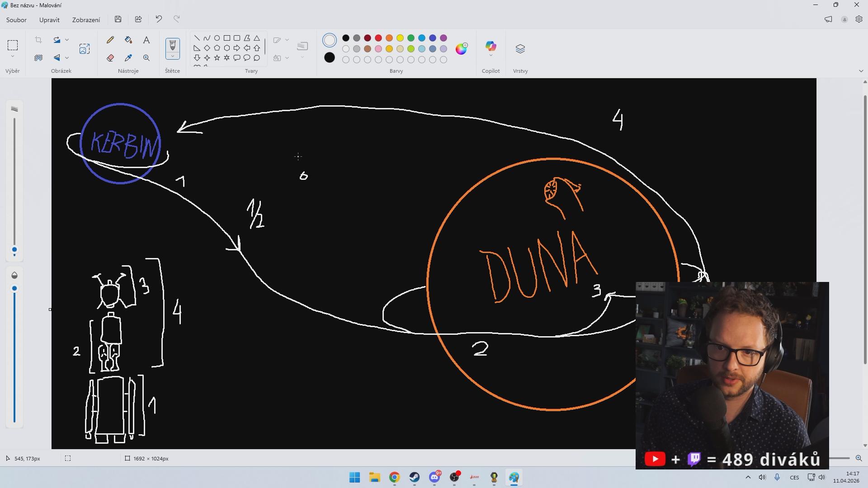
Task: Select the Fill bucket tool
Action: tap(128, 40)
